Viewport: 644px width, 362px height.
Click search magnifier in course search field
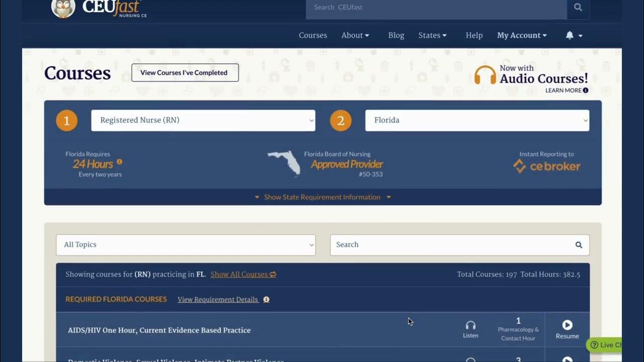point(579,245)
